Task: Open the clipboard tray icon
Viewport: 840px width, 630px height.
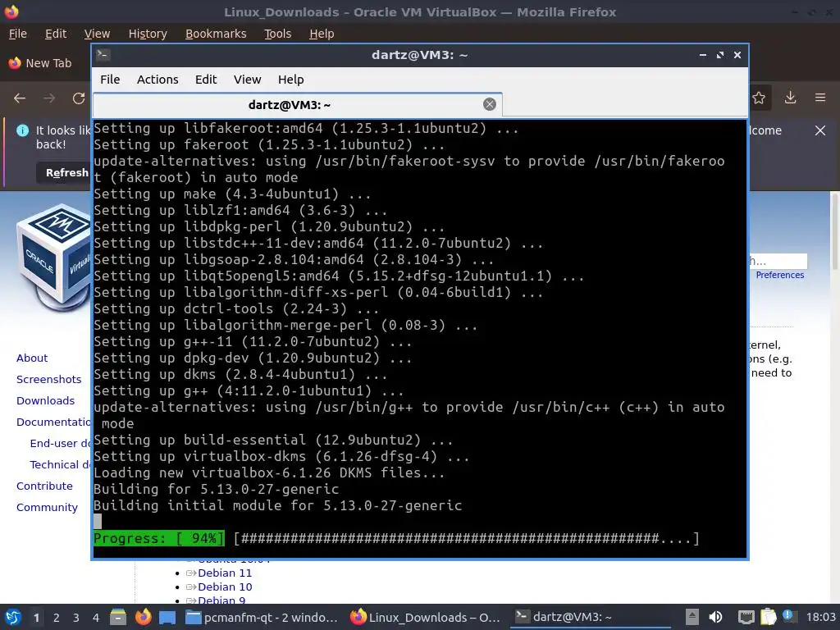Action: click(x=768, y=617)
